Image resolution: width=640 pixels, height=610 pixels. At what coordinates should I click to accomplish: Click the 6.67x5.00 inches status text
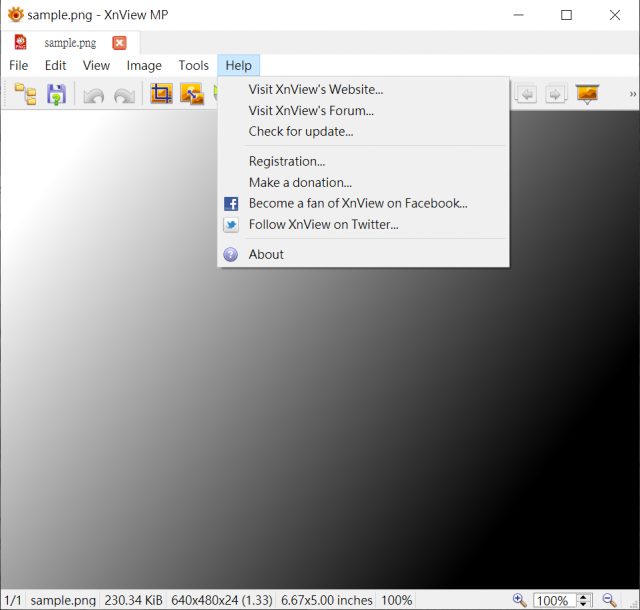click(x=327, y=600)
